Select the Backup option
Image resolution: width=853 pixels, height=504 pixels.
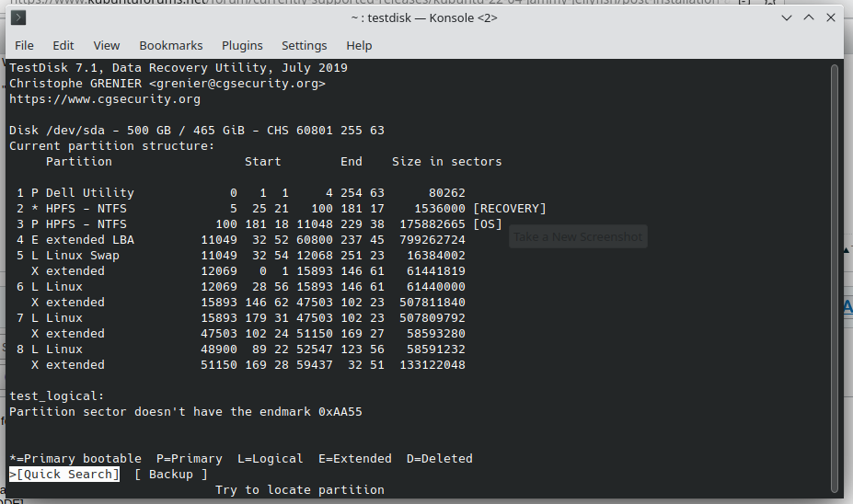point(171,474)
